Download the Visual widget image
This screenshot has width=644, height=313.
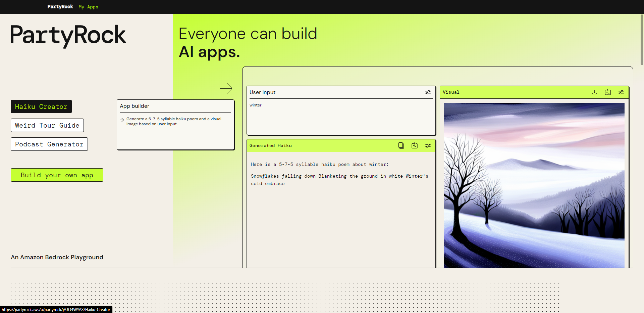[x=594, y=92]
